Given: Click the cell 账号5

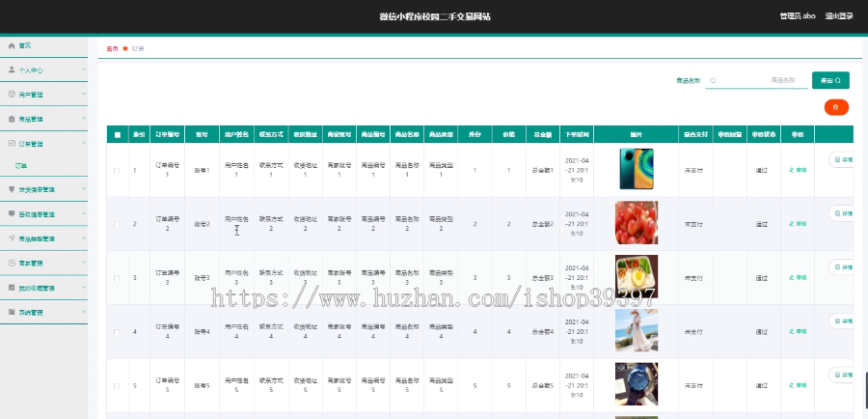Looking at the screenshot, I should pos(203,385).
